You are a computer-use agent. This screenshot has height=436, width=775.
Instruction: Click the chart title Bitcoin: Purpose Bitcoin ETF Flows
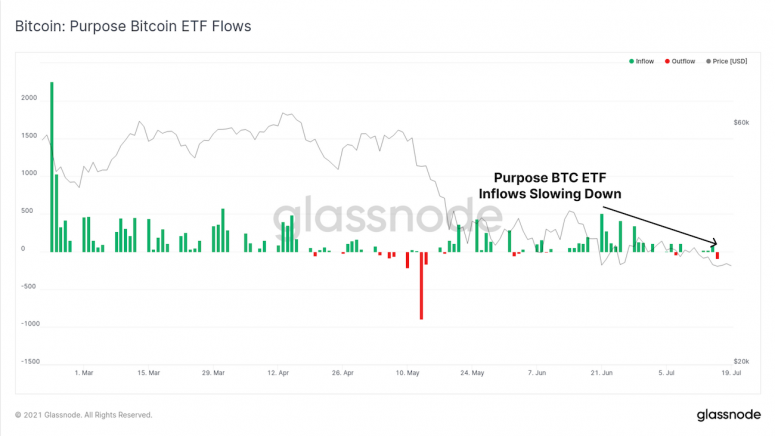133,26
